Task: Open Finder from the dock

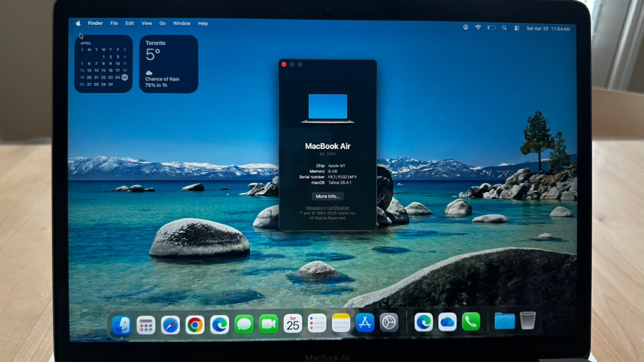Action: (121, 325)
